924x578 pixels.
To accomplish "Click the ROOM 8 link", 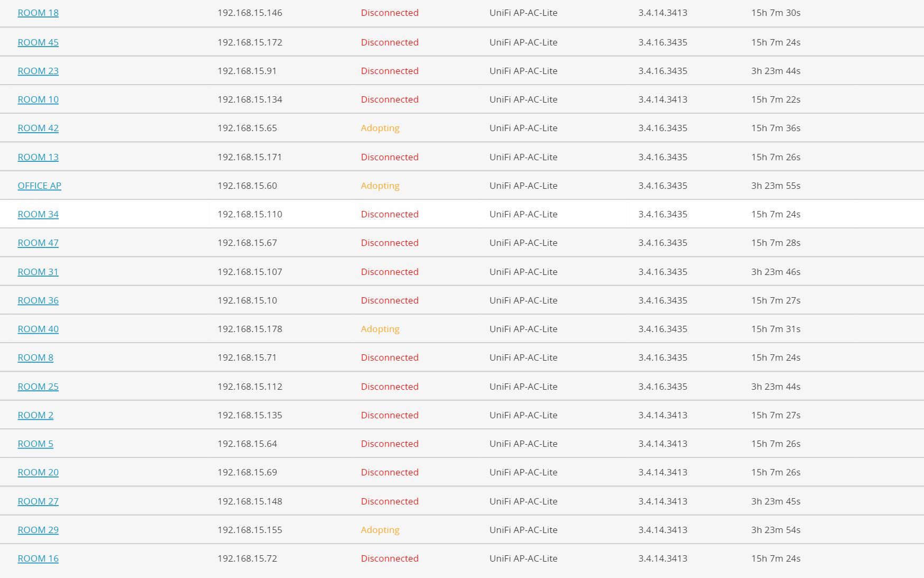I will click(x=35, y=357).
